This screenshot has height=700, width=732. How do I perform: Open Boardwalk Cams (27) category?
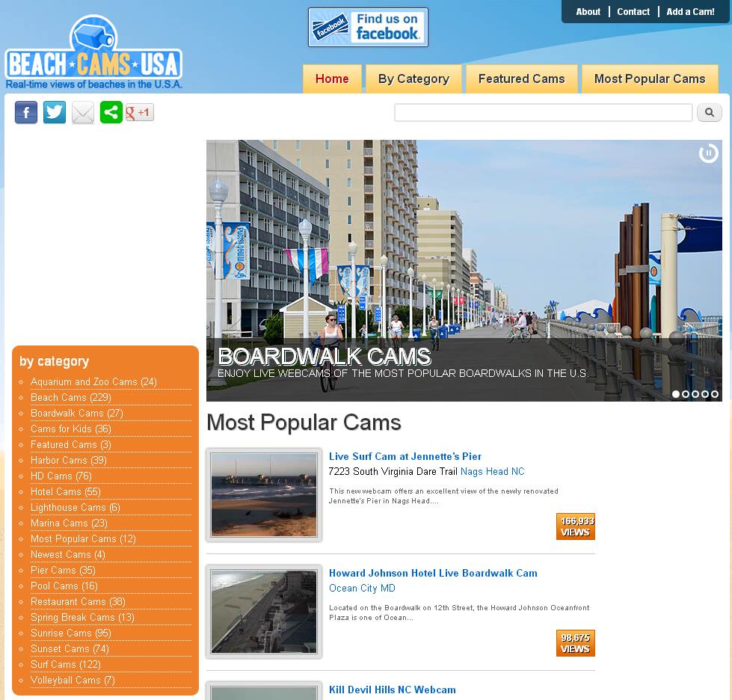point(77,414)
